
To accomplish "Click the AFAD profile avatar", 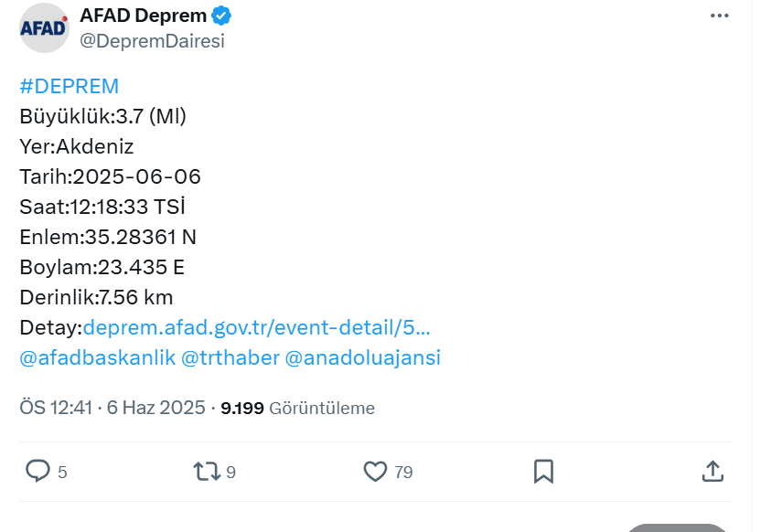I will pyautogui.click(x=44, y=28).
